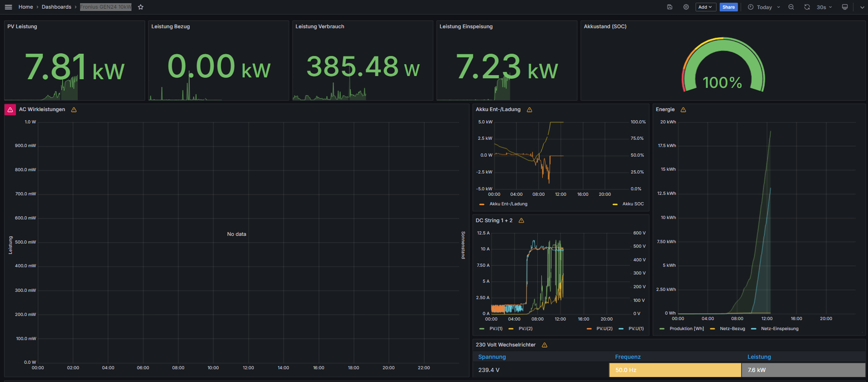Open dashboard settings gear
Screen dimensions: 868x382
(x=686, y=7)
